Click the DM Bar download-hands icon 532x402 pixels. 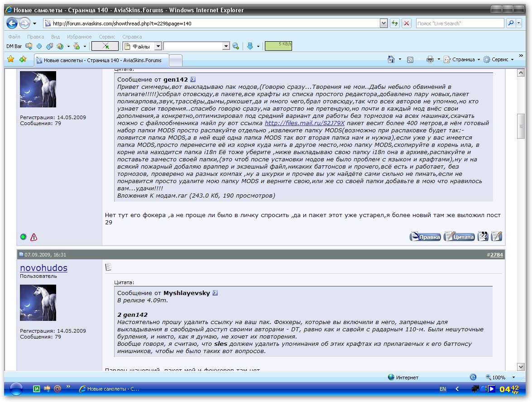(29, 46)
